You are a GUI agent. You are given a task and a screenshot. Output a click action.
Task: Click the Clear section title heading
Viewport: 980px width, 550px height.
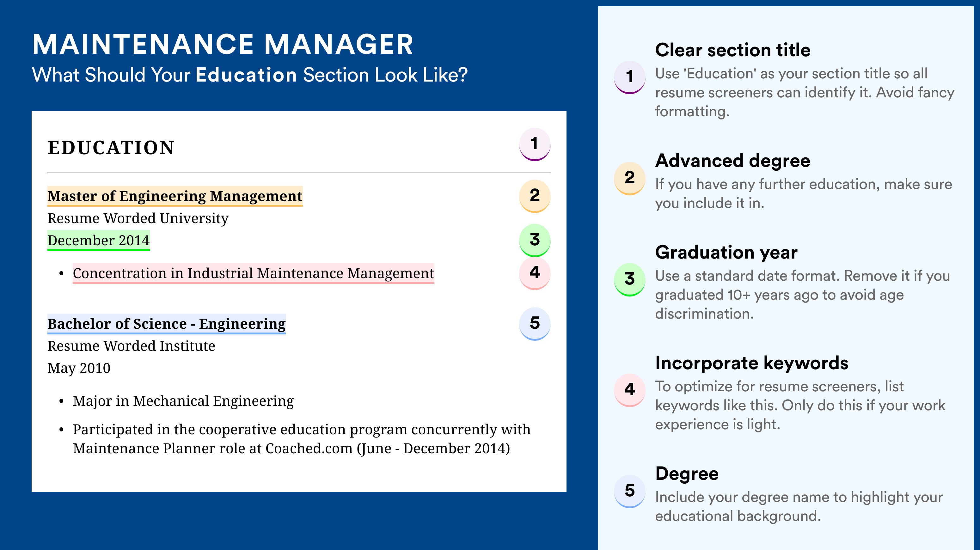pyautogui.click(x=733, y=50)
